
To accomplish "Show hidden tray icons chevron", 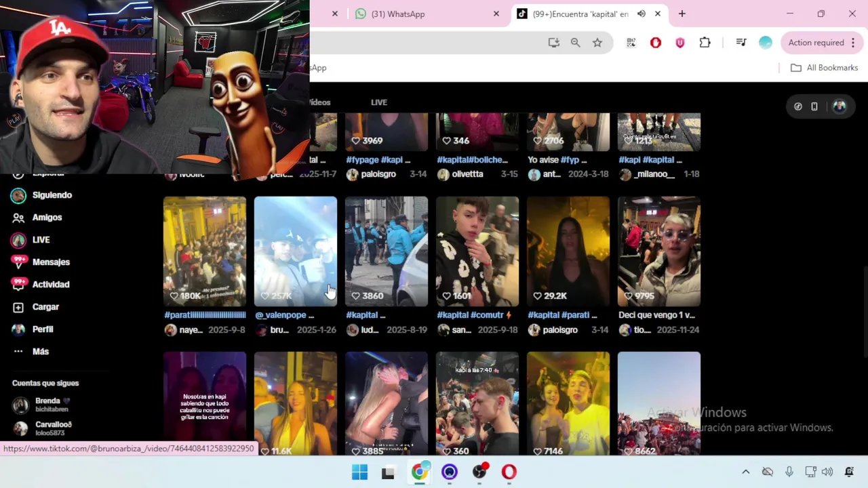I will pyautogui.click(x=745, y=472).
